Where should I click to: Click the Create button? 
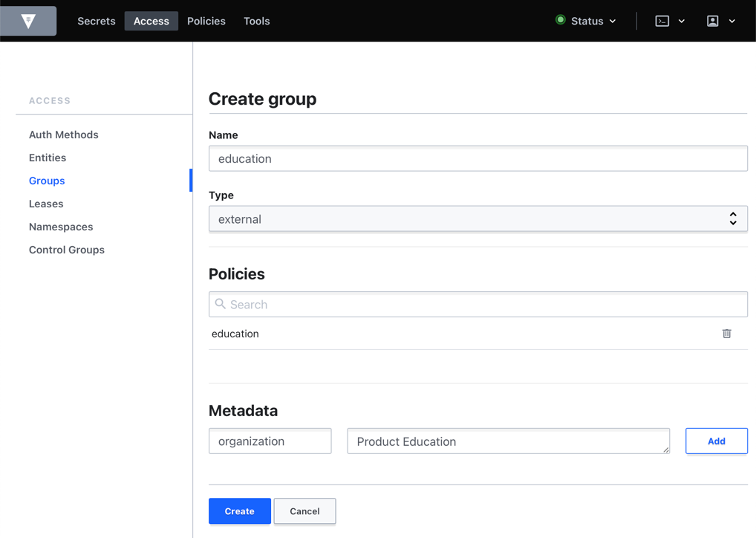(239, 511)
